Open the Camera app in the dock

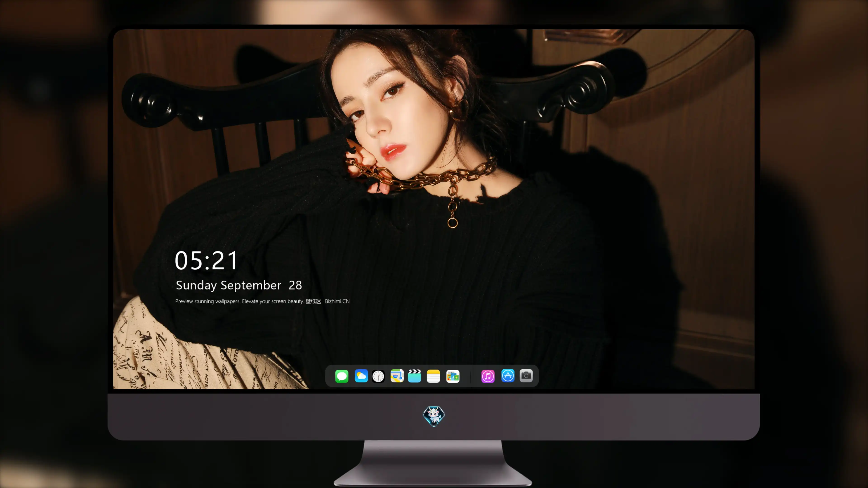pyautogui.click(x=526, y=375)
